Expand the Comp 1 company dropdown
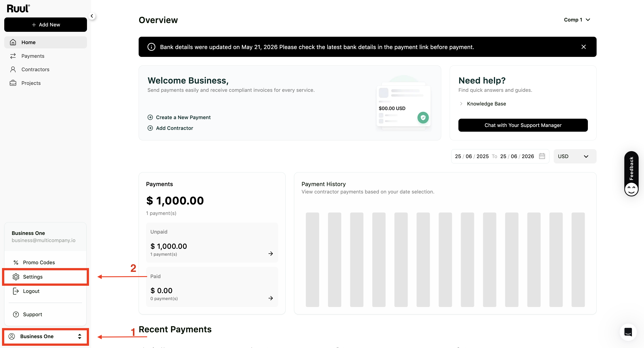 [x=577, y=20]
